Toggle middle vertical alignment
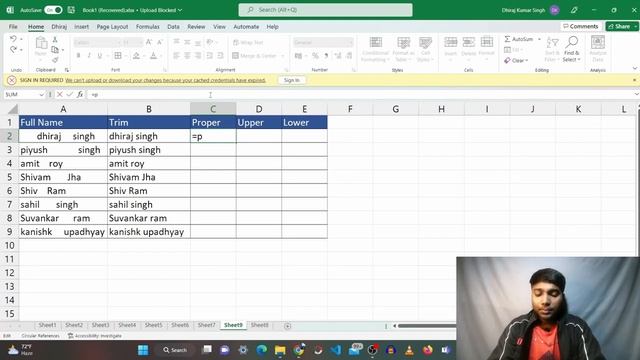Viewport: 640px width, 360px height. click(187, 42)
